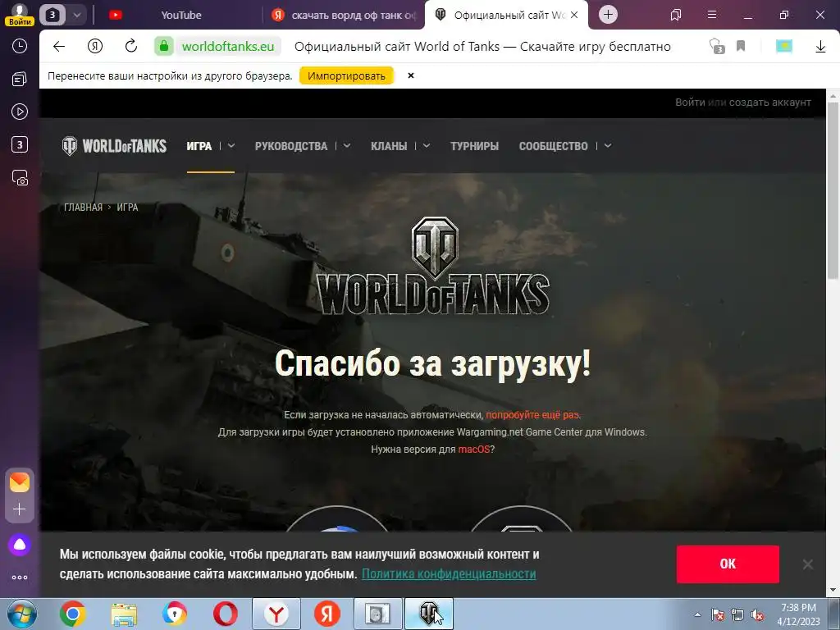Viewport: 840px width, 630px height.
Task: Open the downloads arrow icon
Action: 820,47
